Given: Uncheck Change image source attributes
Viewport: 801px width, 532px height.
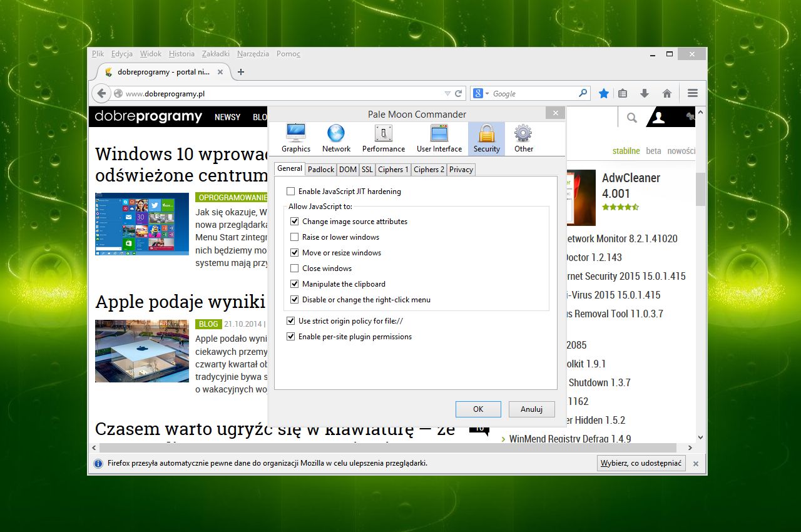Looking at the screenshot, I should (x=295, y=222).
